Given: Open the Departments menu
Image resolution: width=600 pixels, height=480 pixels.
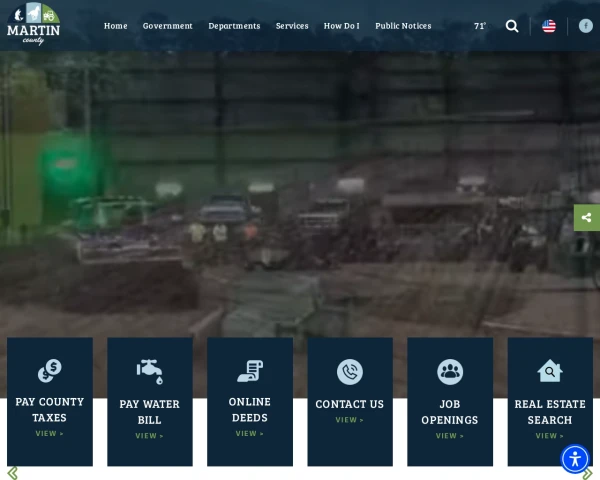Looking at the screenshot, I should pos(234,26).
